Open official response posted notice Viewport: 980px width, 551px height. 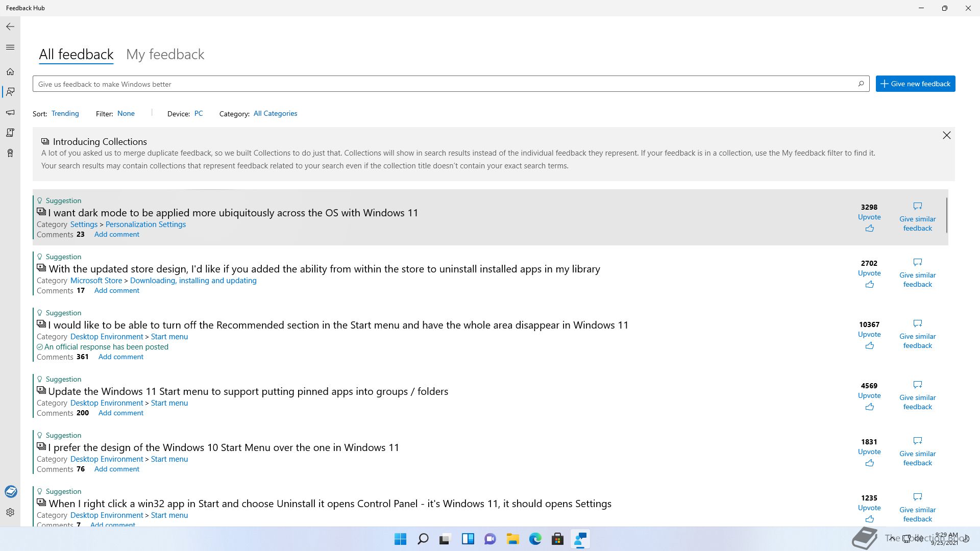point(103,347)
